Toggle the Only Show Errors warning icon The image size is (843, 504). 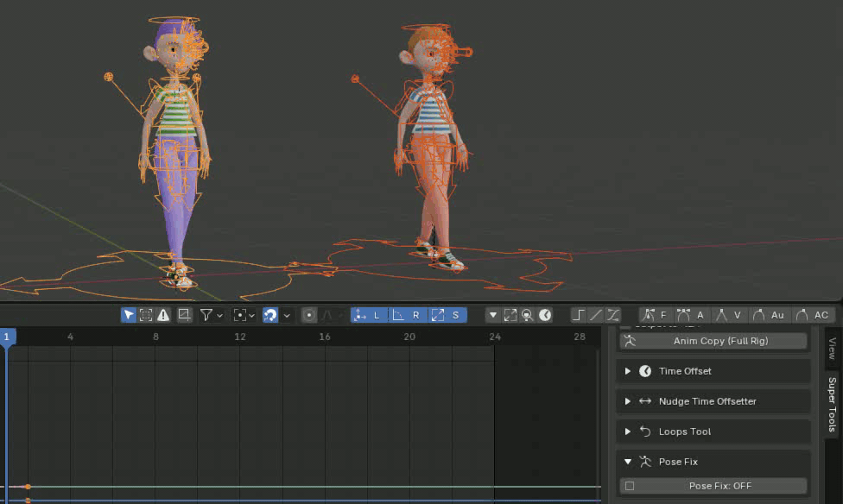point(163,315)
